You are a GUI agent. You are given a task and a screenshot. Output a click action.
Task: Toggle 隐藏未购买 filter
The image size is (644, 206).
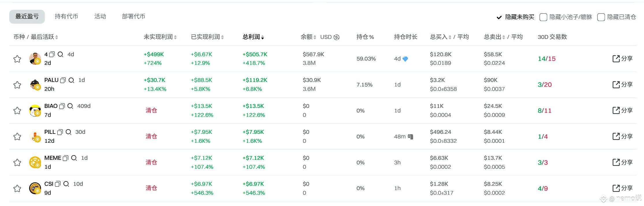point(515,17)
